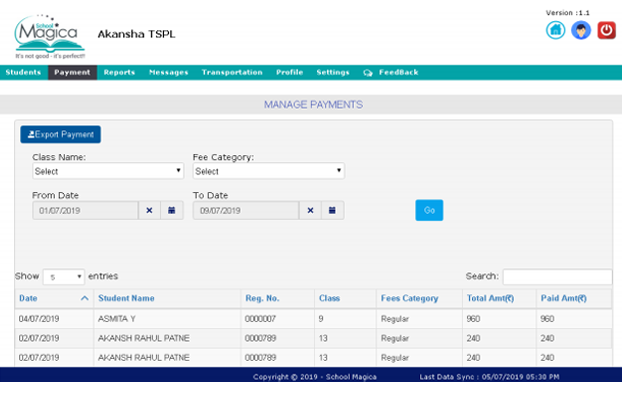
Task: Open the Settings menu
Action: click(333, 73)
